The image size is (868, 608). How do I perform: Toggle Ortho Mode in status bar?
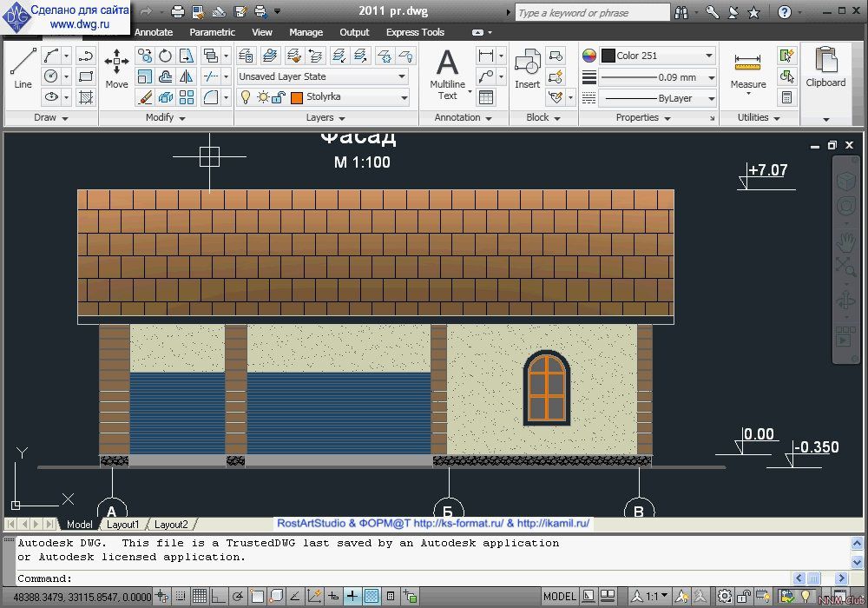(219, 596)
